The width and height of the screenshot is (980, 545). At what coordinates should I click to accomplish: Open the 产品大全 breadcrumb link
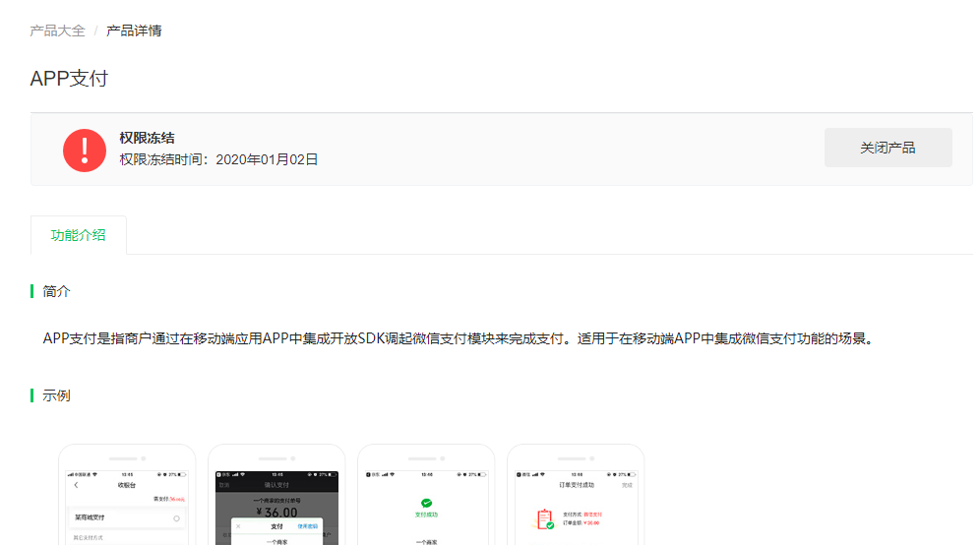coord(57,30)
